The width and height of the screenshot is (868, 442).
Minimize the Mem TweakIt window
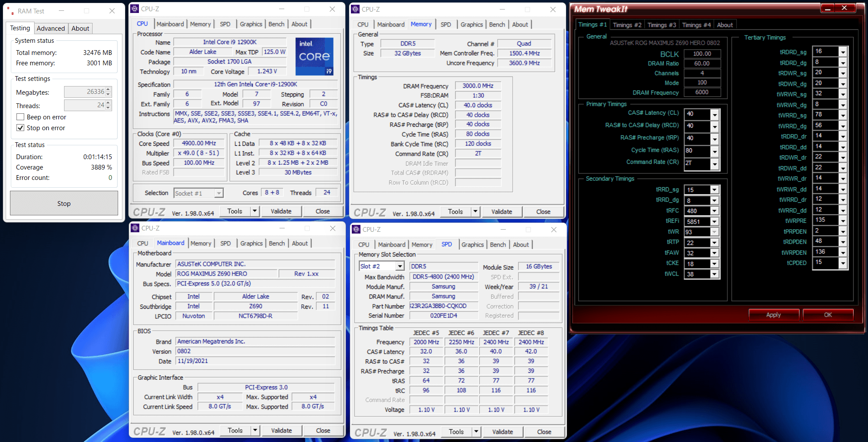(827, 8)
